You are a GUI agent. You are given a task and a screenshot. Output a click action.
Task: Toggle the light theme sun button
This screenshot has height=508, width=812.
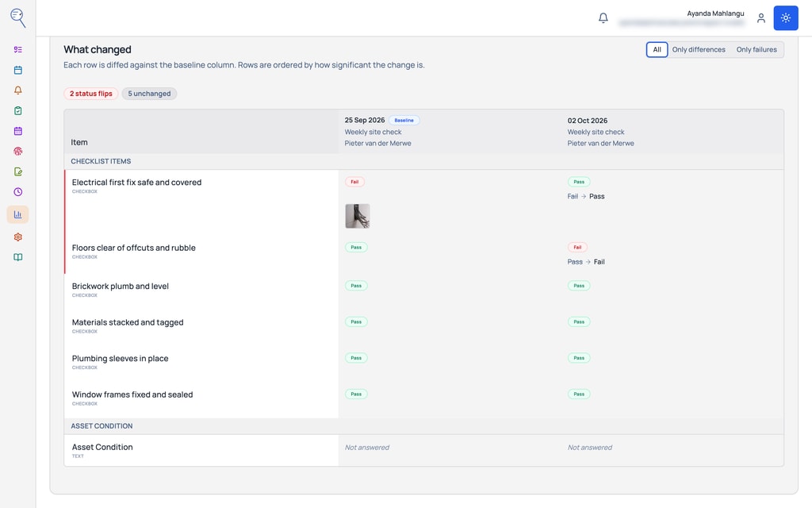[786, 18]
